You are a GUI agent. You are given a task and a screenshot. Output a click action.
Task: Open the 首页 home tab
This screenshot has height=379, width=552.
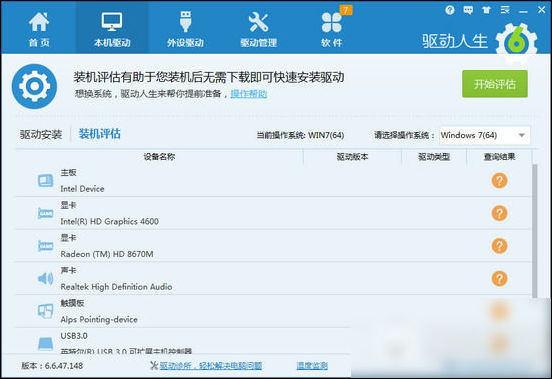coord(39,29)
